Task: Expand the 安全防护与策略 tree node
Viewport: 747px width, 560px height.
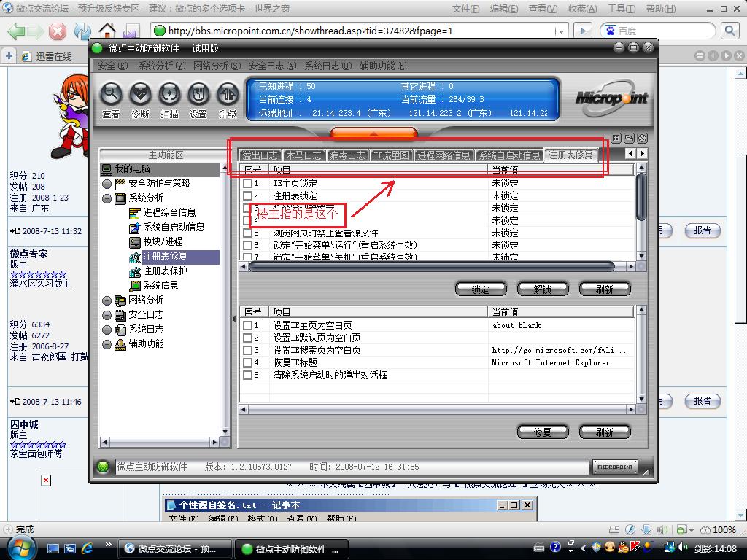Action: click(x=107, y=184)
